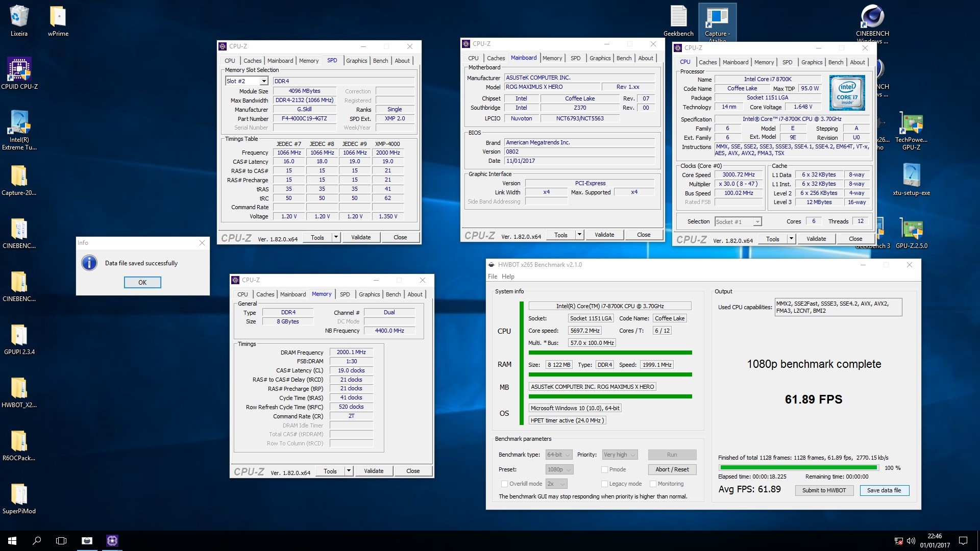The width and height of the screenshot is (980, 551).
Task: Open Intel Extreme Tuning shortcut
Action: (x=19, y=130)
